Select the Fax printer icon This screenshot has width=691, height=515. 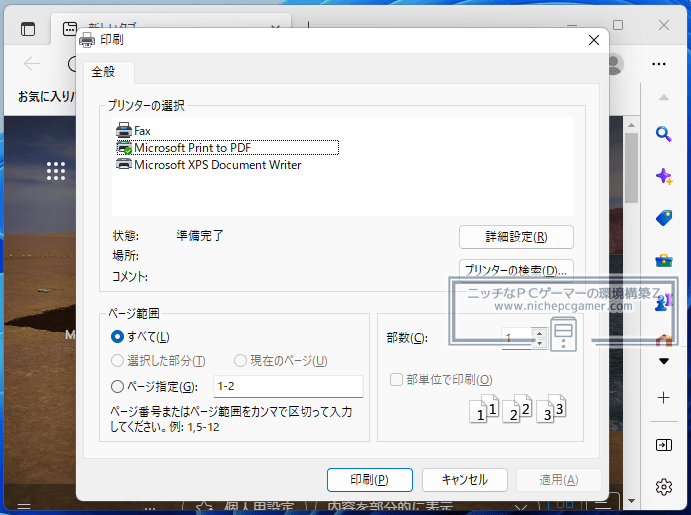(x=124, y=131)
